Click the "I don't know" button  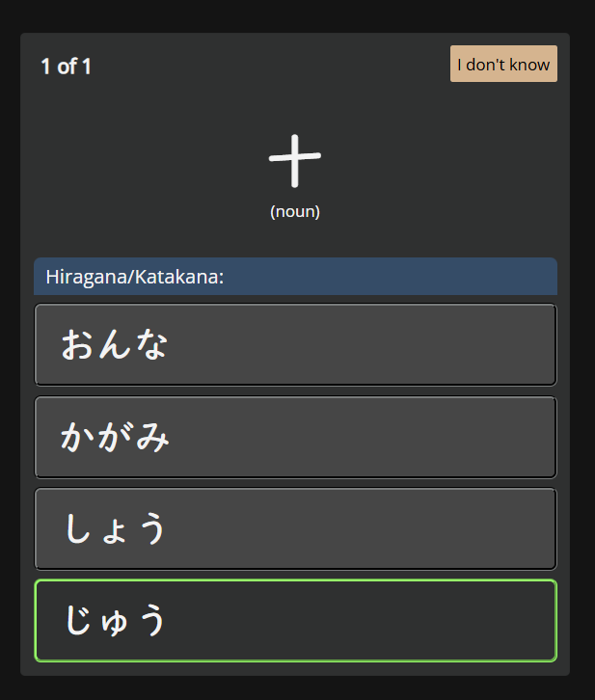[502, 65]
